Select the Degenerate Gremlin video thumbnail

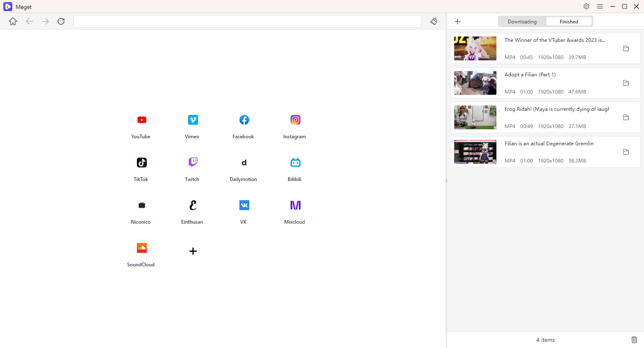(475, 152)
